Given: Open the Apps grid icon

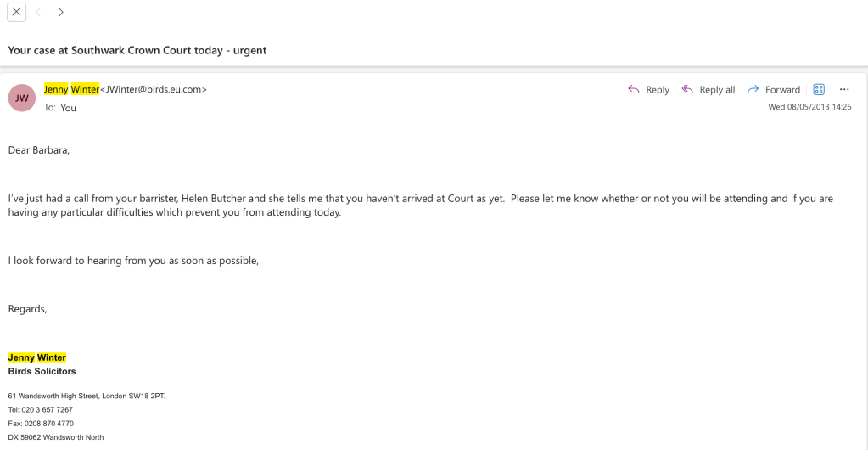Looking at the screenshot, I should 819,89.
